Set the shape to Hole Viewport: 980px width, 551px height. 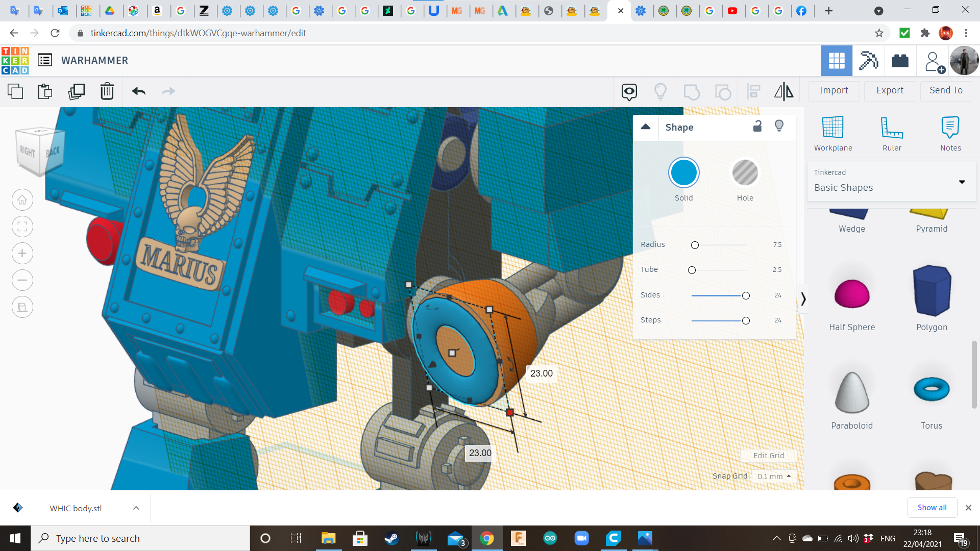click(745, 173)
